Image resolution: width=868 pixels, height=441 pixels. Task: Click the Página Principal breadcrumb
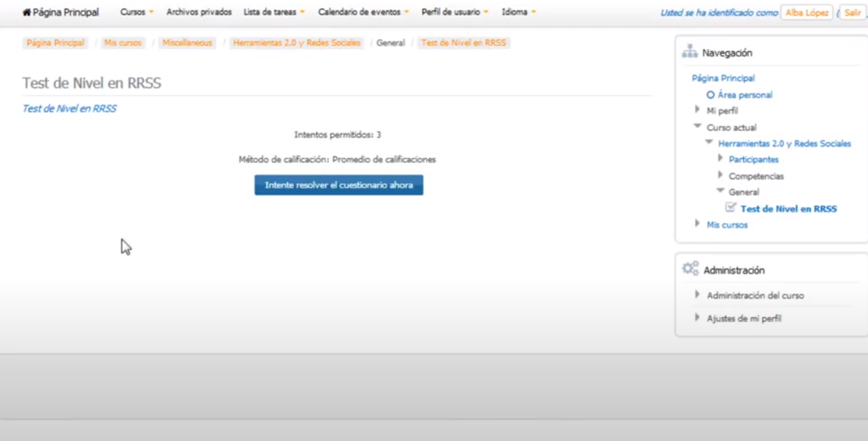tap(55, 43)
